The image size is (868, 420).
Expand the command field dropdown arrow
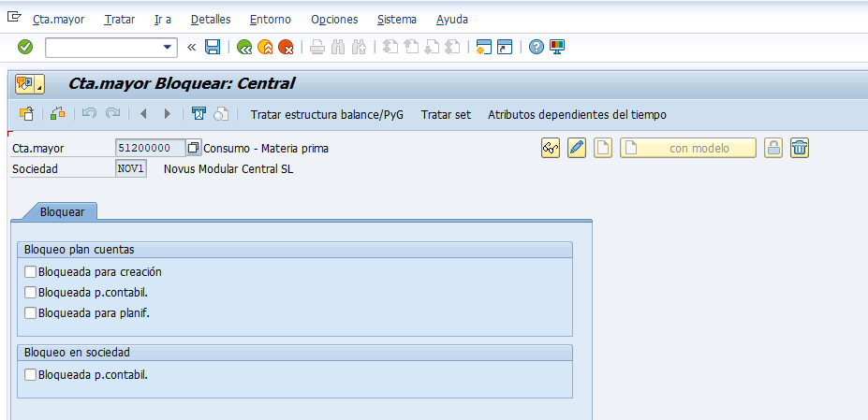click(168, 48)
